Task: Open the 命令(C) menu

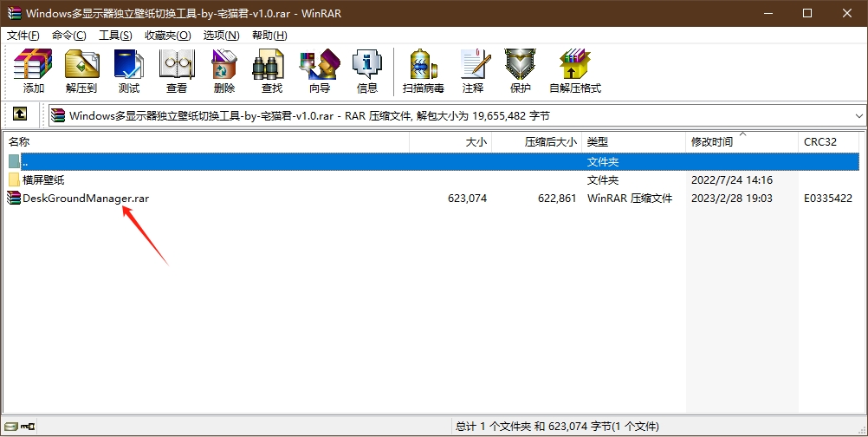Action: click(69, 35)
